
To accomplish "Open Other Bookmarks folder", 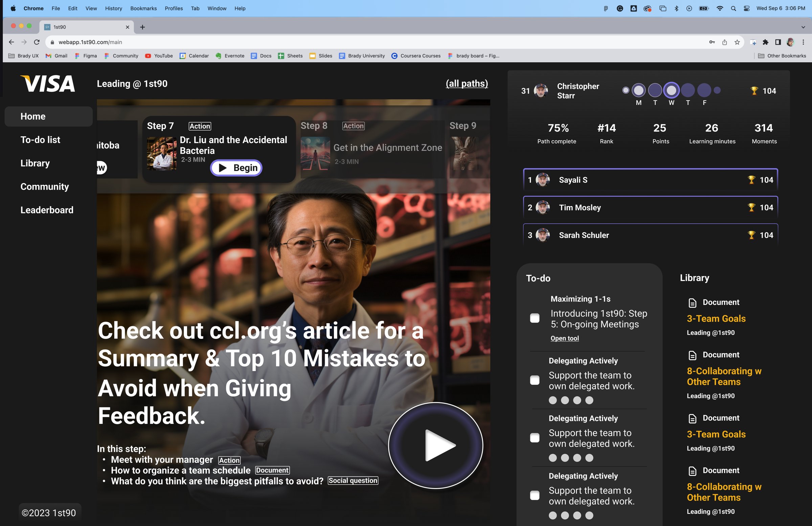I will [782, 56].
